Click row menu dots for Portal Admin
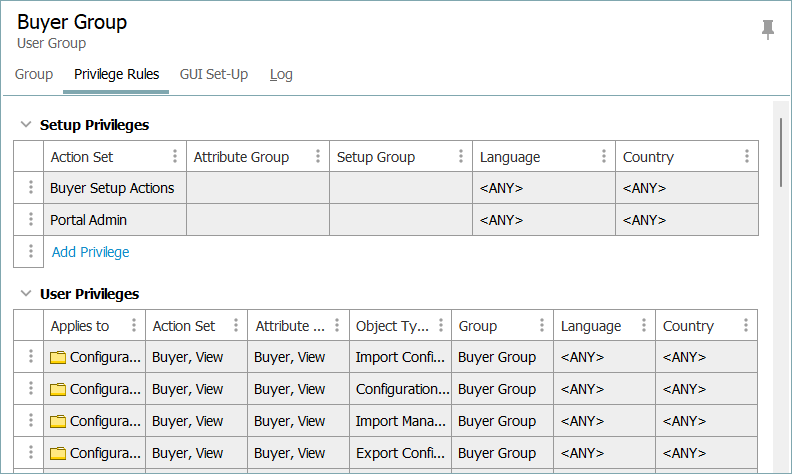Image resolution: width=792 pixels, height=474 pixels. pos(31,220)
